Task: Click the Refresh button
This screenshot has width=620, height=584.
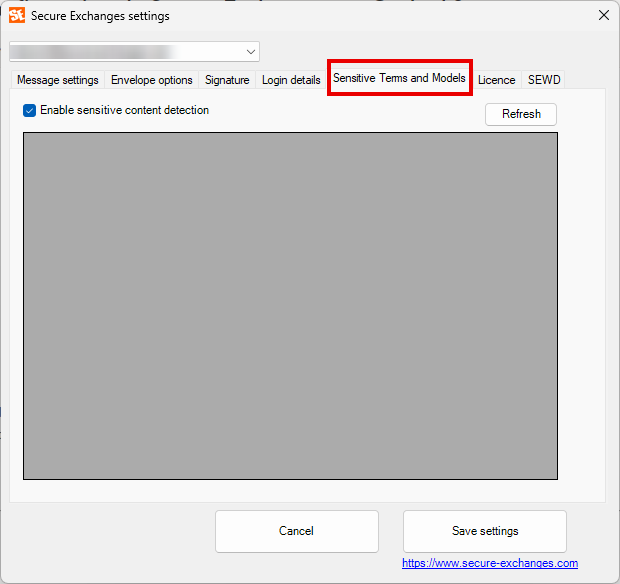Action: click(521, 114)
